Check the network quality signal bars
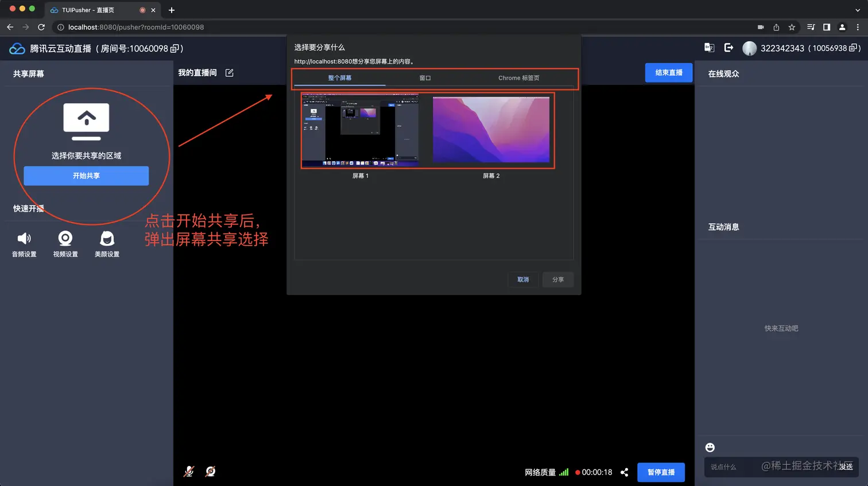The image size is (868, 486). [564, 472]
